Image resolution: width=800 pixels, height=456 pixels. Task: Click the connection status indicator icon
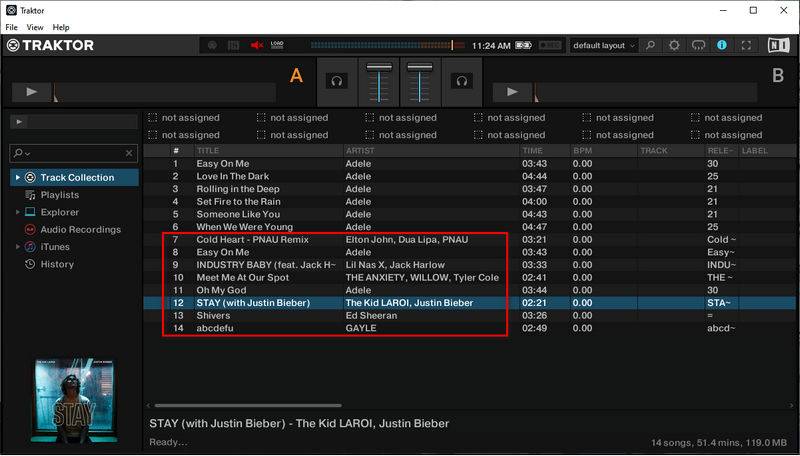pos(212,45)
